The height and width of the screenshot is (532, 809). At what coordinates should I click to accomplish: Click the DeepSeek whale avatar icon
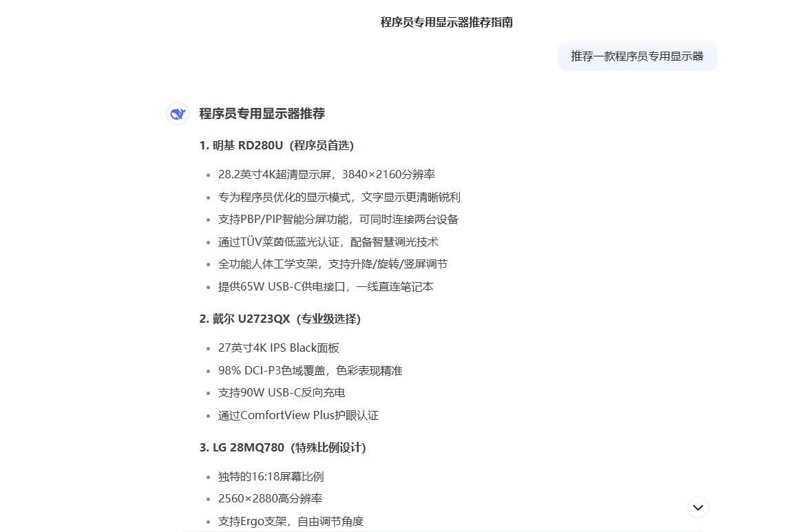[178, 114]
